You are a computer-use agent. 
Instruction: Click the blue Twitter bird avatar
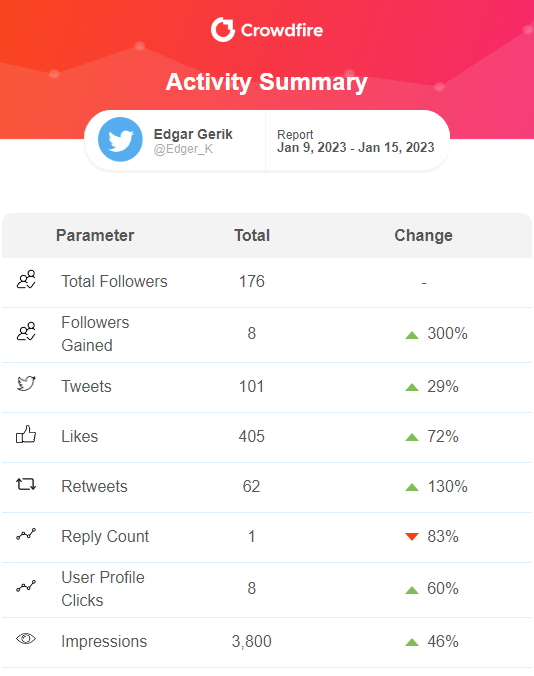pyautogui.click(x=120, y=139)
